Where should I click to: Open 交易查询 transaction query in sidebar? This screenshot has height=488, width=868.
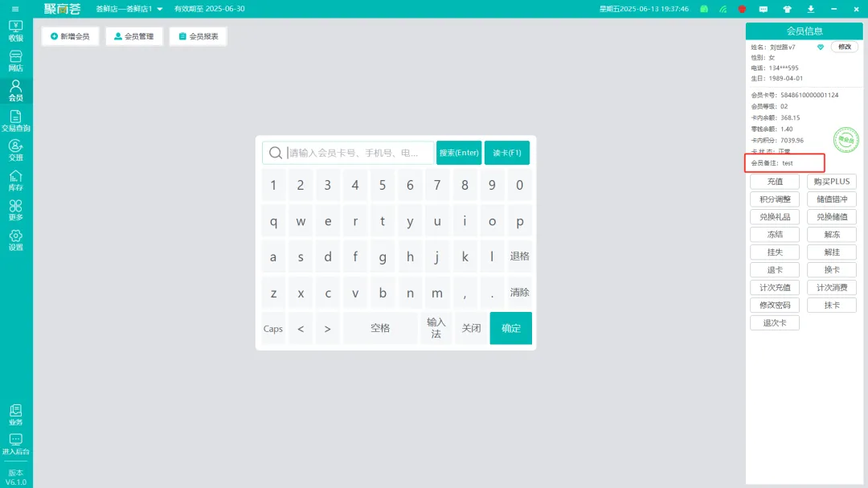16,121
